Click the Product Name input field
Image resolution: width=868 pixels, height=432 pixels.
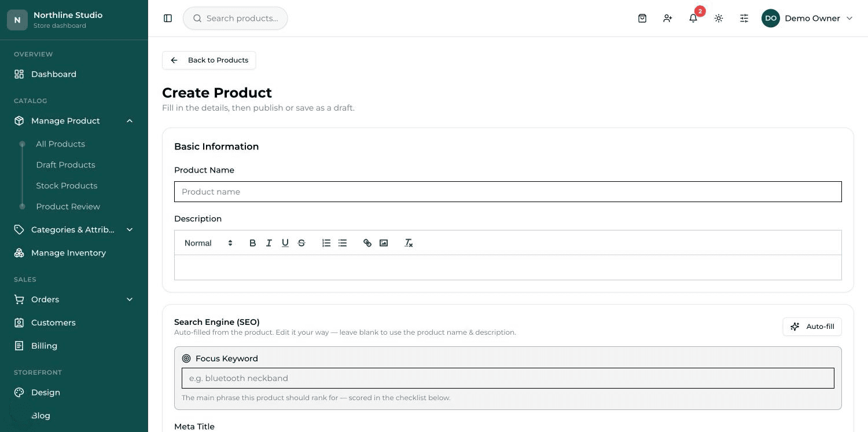[508, 192]
